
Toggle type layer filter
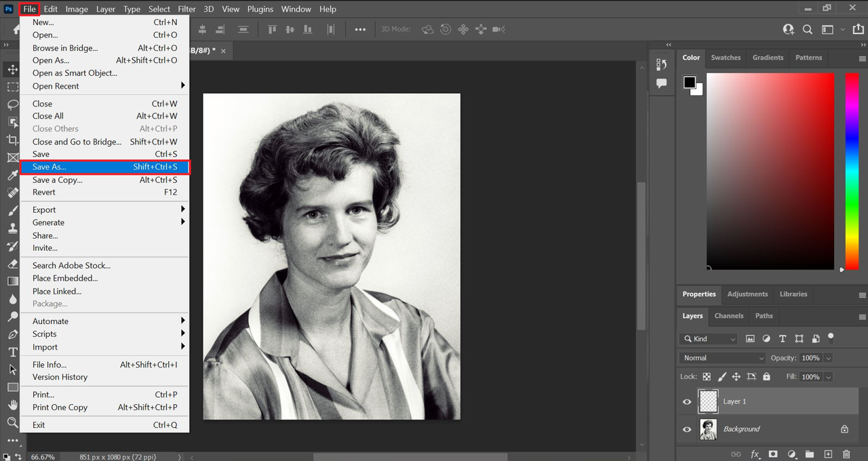783,339
